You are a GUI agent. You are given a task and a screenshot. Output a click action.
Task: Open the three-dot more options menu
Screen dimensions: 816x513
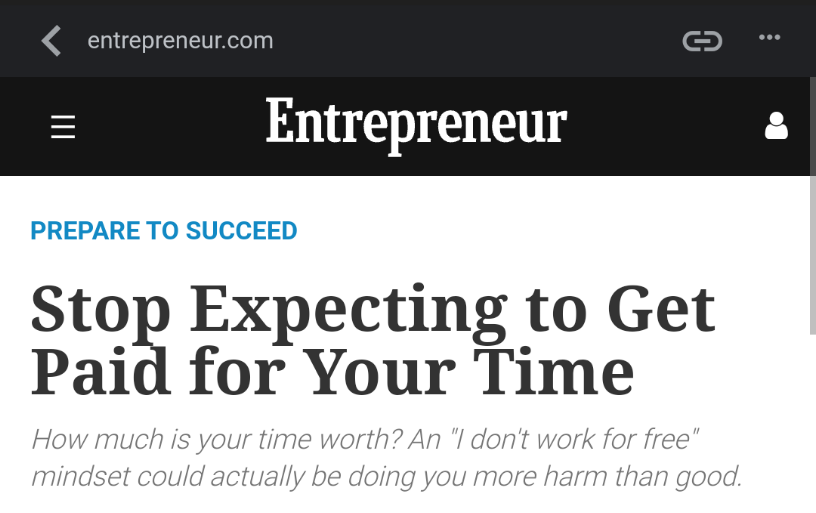(x=769, y=39)
